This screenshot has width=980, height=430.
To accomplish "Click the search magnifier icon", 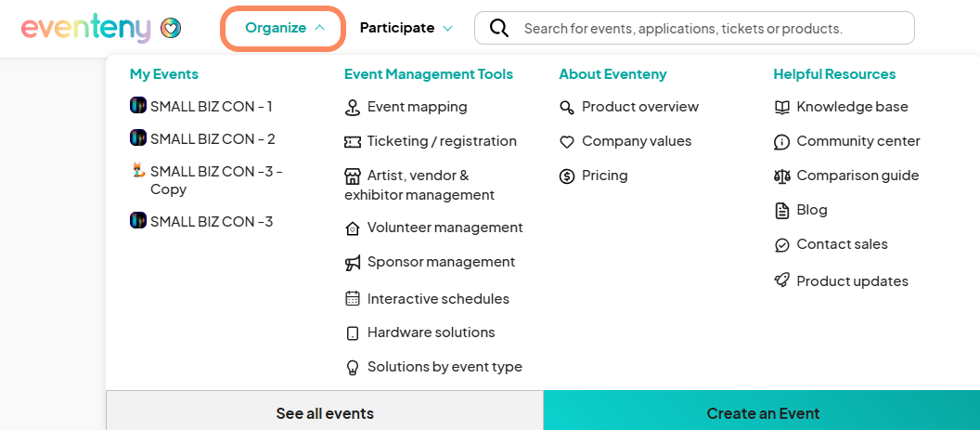I will [498, 28].
